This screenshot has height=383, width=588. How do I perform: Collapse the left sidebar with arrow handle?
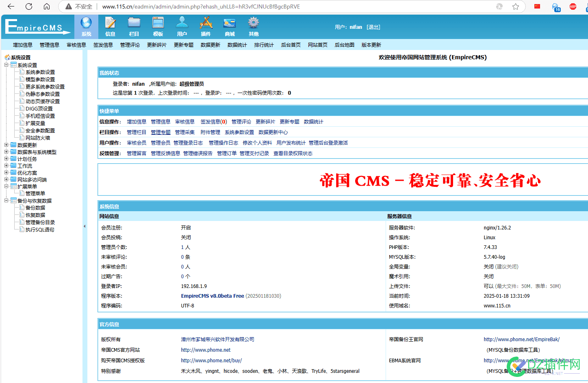click(85, 226)
